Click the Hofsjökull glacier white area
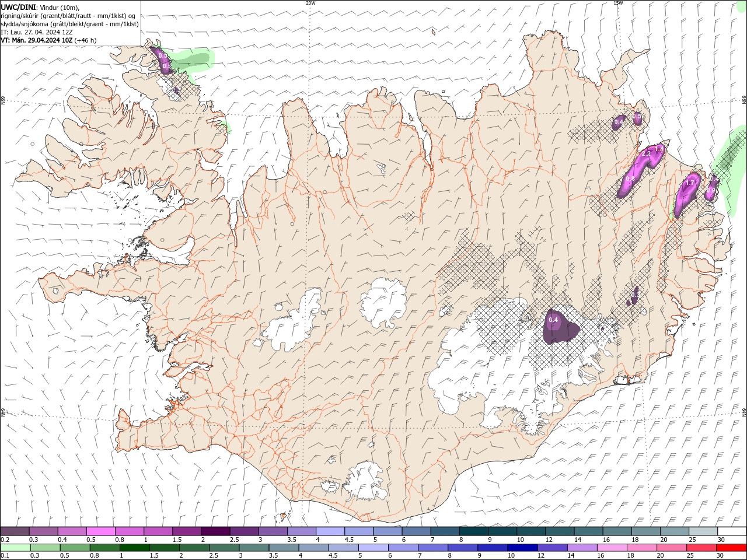Image resolution: width=747 pixels, height=560 pixels. [384, 303]
